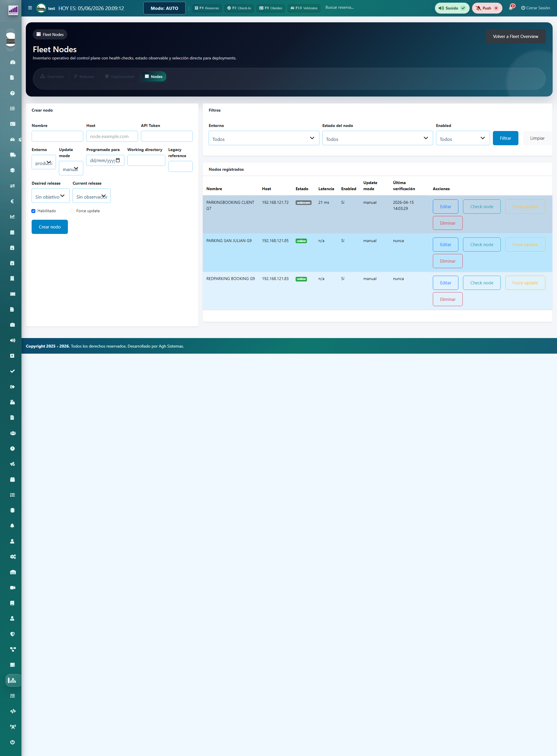This screenshot has width=557, height=756.
Task: Toggle the hamburger menu in top bar
Action: point(30,8)
